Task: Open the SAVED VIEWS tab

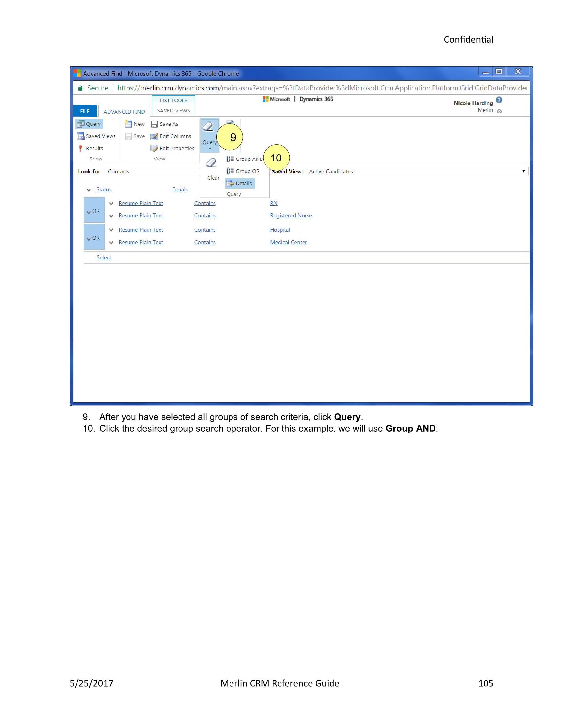Action: click(x=174, y=110)
